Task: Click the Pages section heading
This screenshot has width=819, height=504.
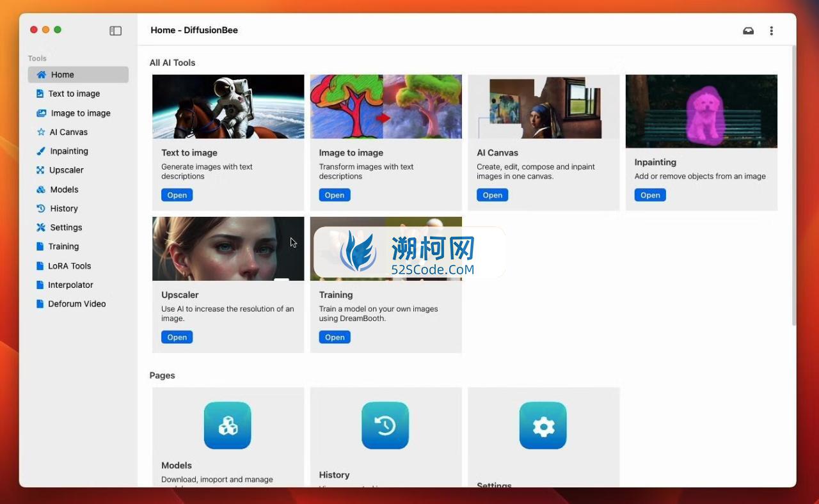Action: point(163,375)
